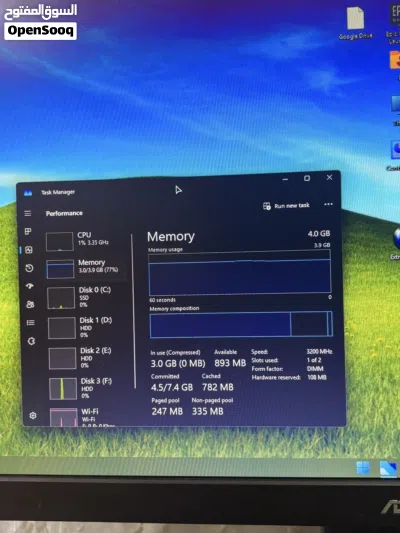Click the Task Manager title bar icon

point(28,193)
